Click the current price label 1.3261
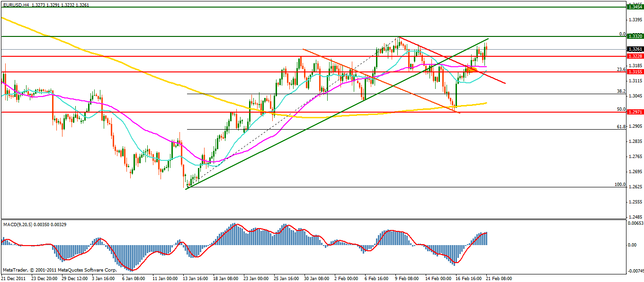Screen dimensions: 644x282 coord(634,49)
